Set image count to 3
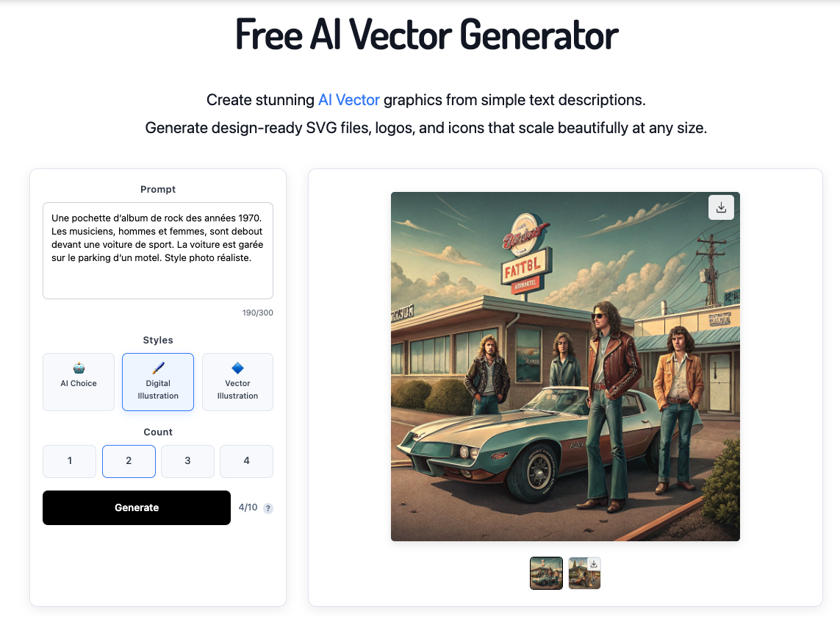This screenshot has width=840, height=617. [x=187, y=461]
